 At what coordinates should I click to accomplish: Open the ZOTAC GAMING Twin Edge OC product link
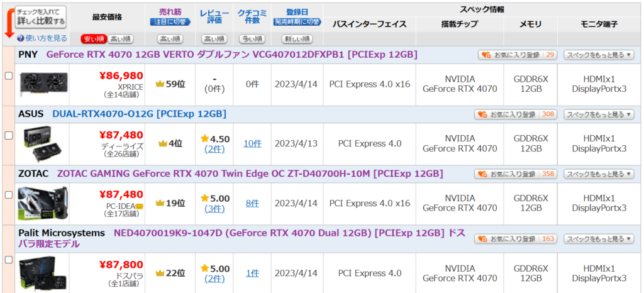(250, 174)
